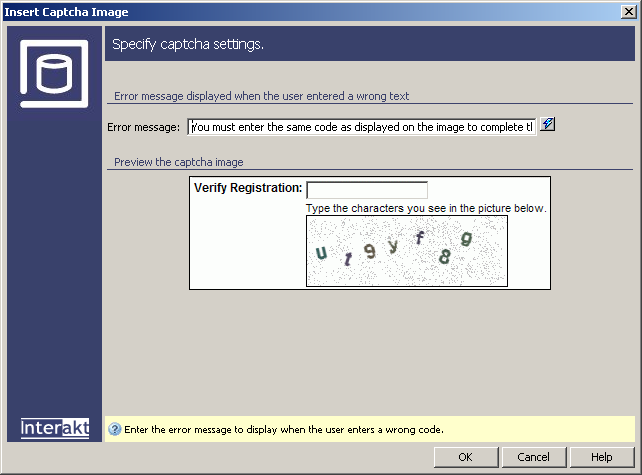Click the "Verify Registration:" label in preview
Viewport: 642px width, 475px height.
coord(248,188)
